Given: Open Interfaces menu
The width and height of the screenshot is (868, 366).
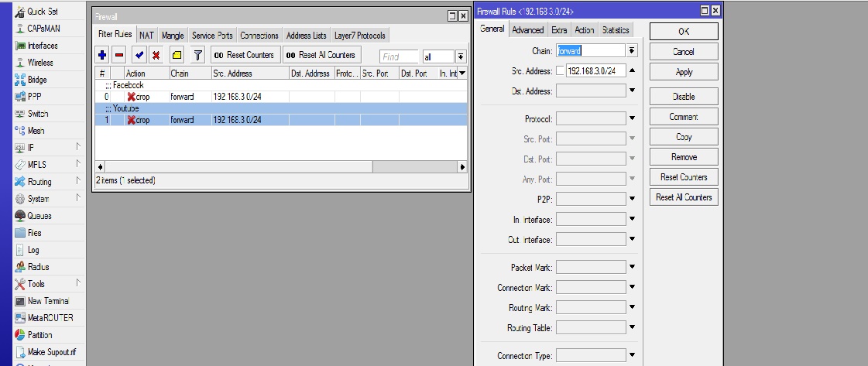Looking at the screenshot, I should pyautogui.click(x=43, y=46).
